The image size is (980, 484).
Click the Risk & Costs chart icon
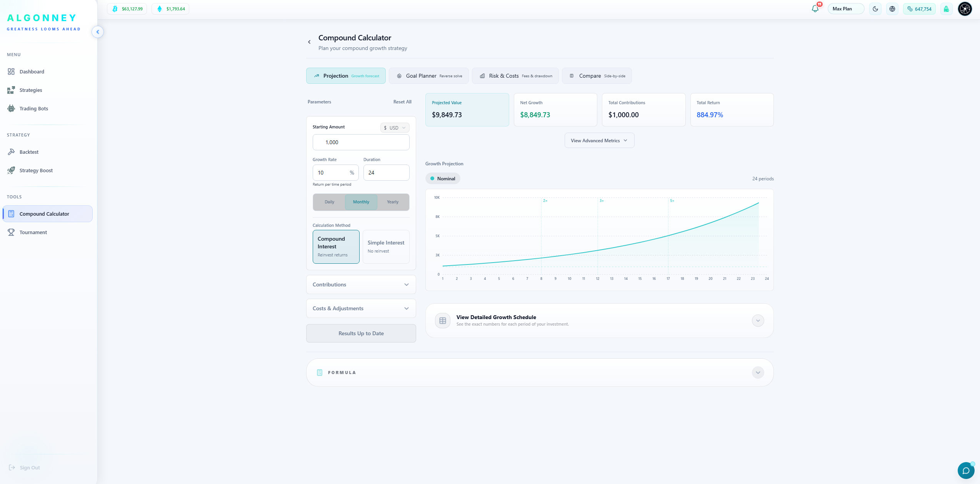[x=482, y=76]
